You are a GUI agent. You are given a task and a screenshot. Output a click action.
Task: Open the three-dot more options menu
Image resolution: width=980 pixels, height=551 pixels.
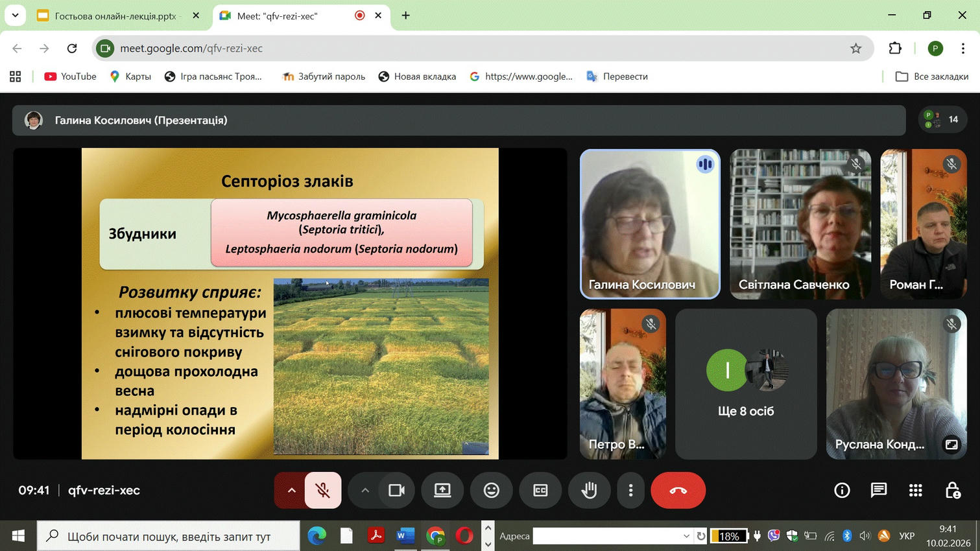click(x=630, y=491)
